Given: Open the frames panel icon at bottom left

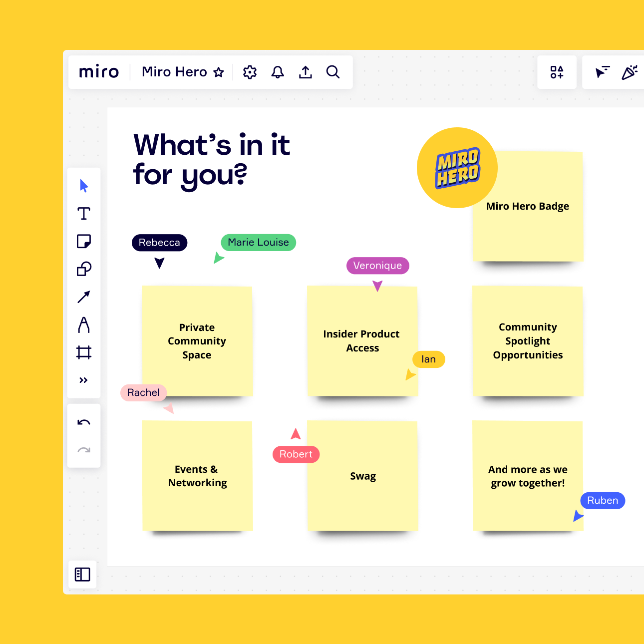Looking at the screenshot, I should [82, 575].
